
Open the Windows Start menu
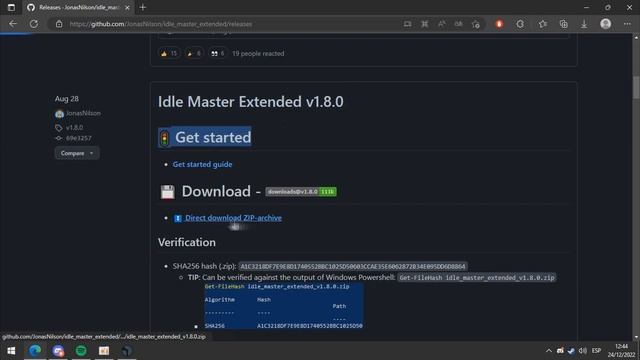11,351
